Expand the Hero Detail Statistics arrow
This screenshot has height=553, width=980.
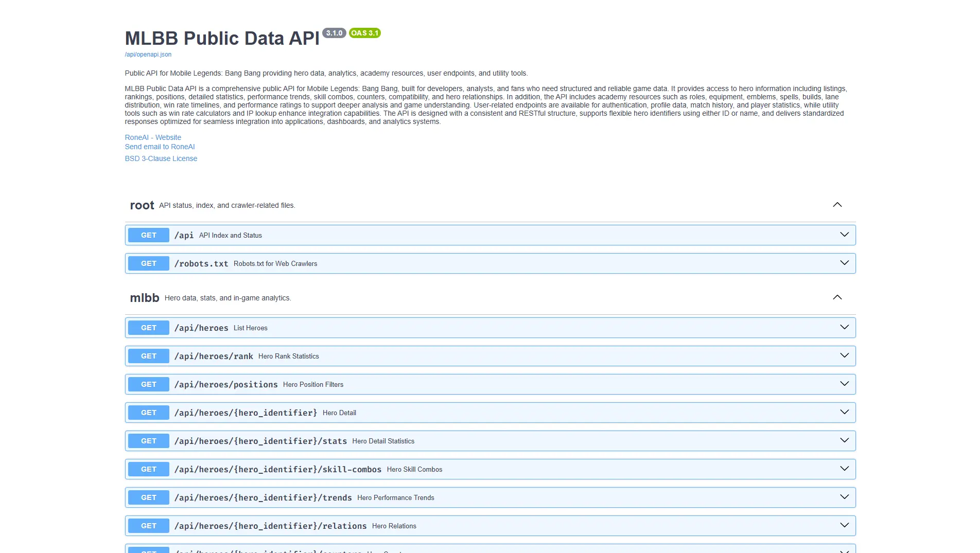pyautogui.click(x=845, y=440)
